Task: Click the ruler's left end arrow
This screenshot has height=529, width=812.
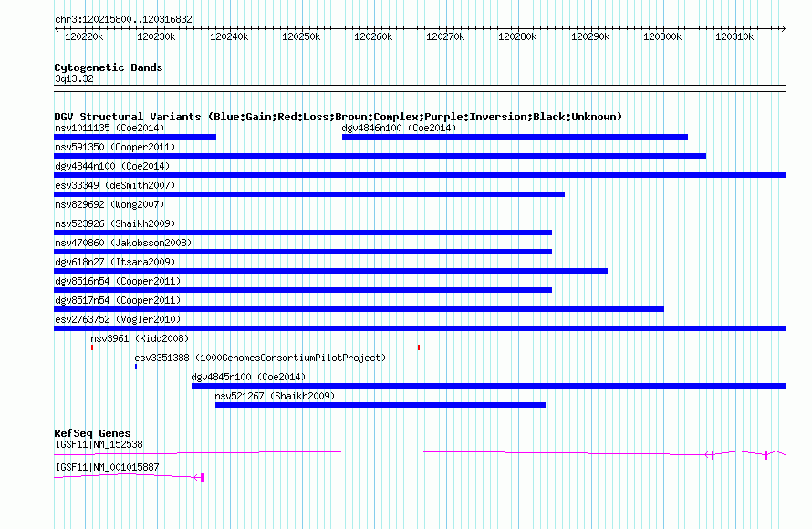Action: tap(57, 29)
